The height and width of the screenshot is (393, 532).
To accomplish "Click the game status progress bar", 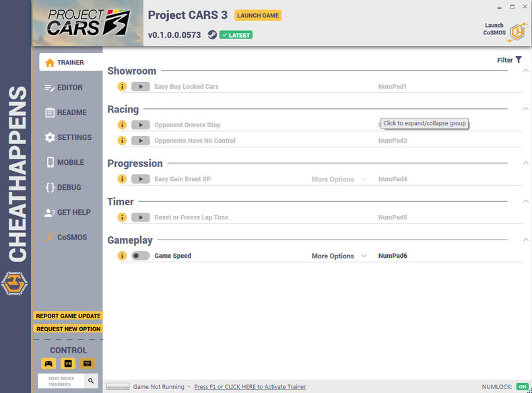I will click(x=118, y=386).
